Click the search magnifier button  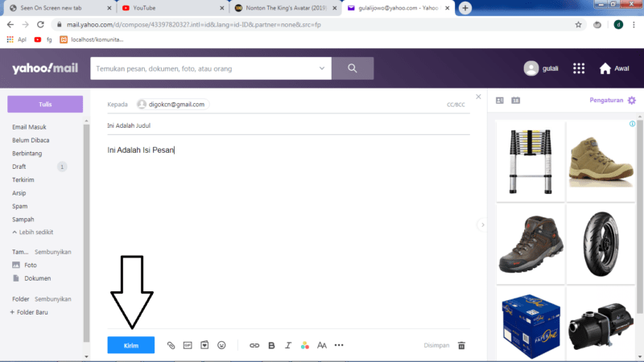(x=353, y=68)
